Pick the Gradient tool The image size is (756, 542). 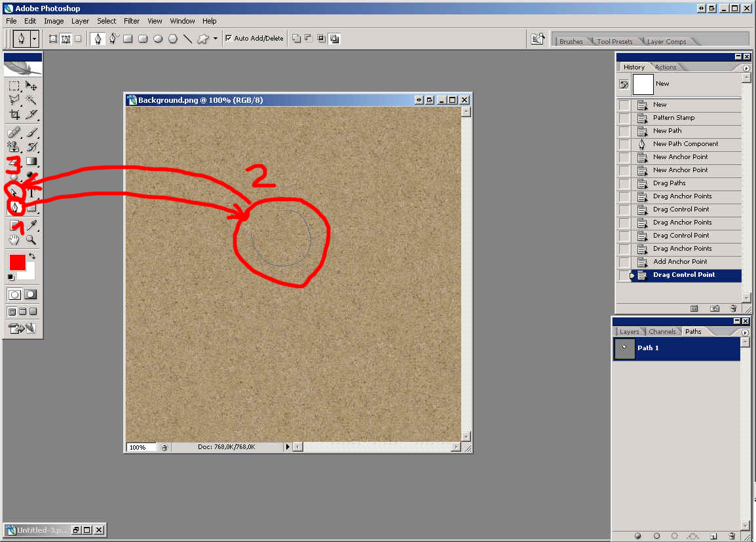(31, 162)
